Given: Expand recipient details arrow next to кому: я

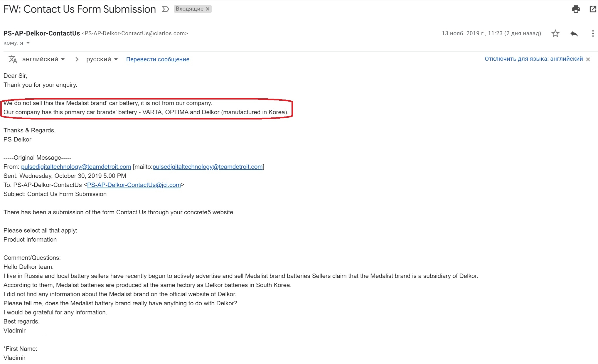Looking at the screenshot, I should [x=28, y=43].
